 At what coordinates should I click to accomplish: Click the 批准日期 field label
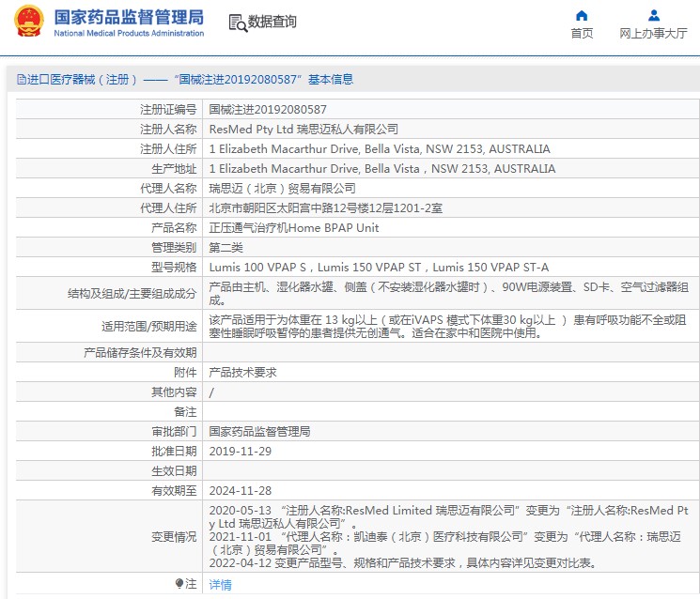174,451
